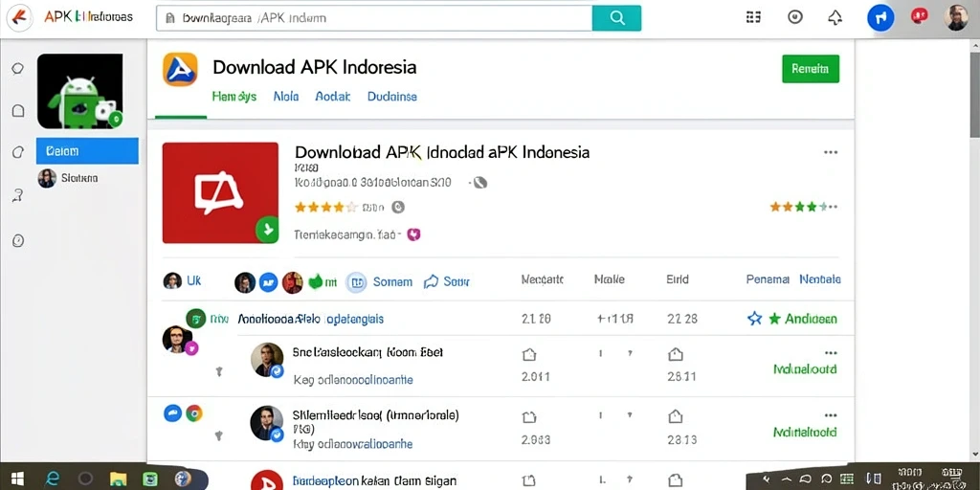
Task: Toggle the blue outline star beside Andideen
Action: (x=755, y=319)
